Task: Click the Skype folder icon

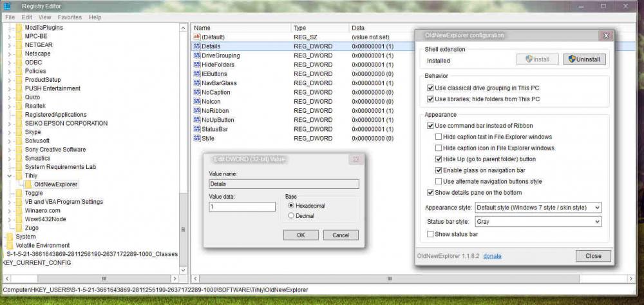Action: click(x=19, y=132)
